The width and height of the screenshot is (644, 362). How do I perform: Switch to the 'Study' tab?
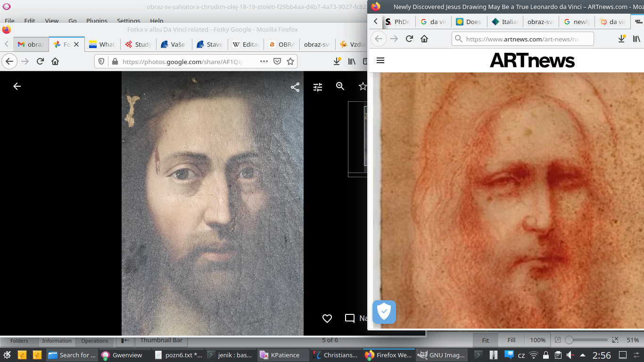point(138,44)
